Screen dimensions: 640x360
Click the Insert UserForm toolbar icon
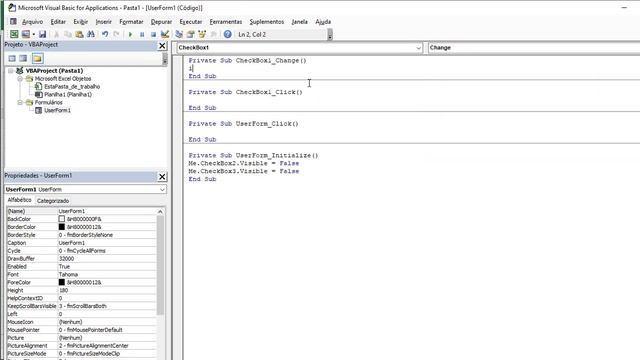click(26, 34)
